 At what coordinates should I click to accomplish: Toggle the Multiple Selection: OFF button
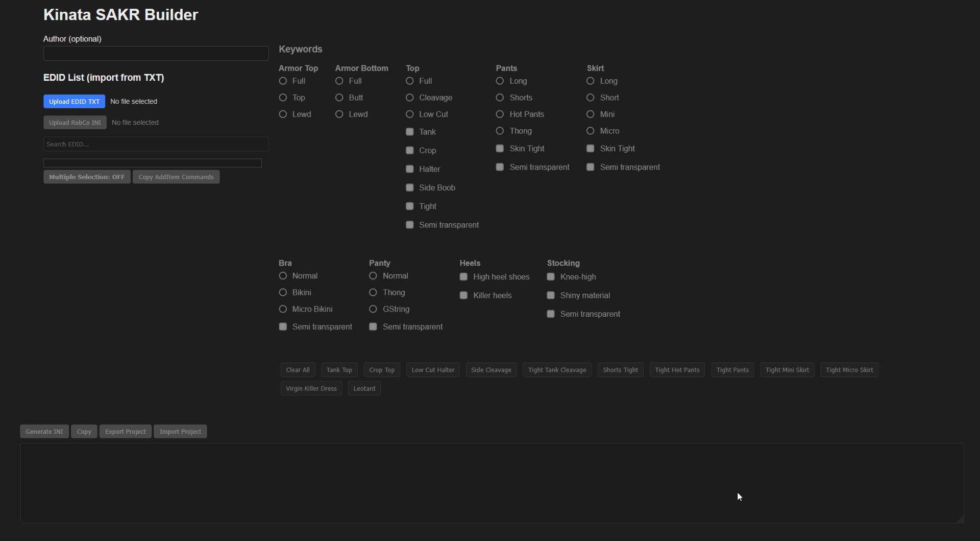click(x=87, y=177)
